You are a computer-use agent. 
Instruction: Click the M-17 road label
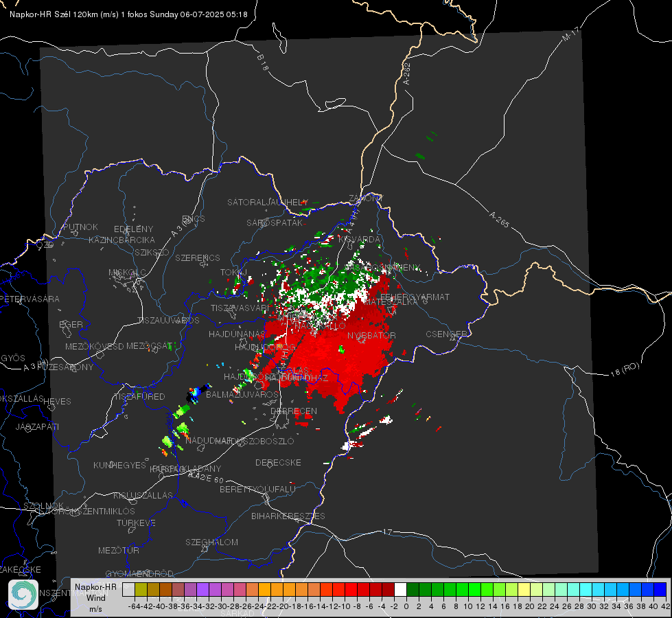coord(570,34)
